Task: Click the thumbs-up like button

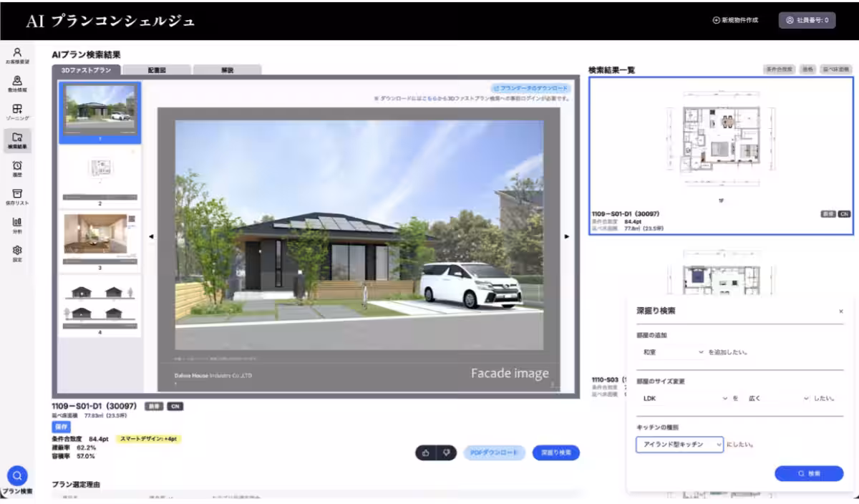Action: click(x=426, y=452)
